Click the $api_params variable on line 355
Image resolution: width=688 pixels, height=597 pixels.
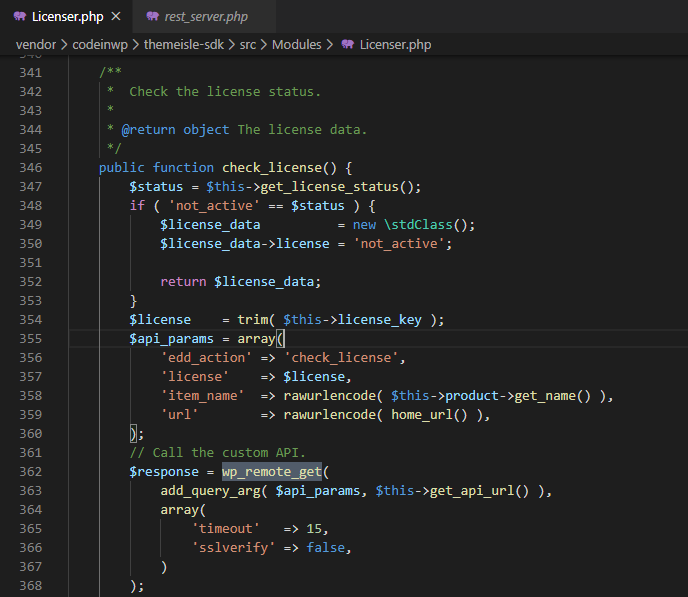click(x=171, y=339)
